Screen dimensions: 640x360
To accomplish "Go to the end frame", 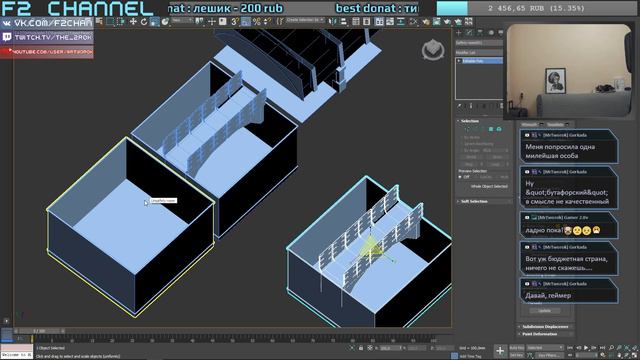I will tap(602, 348).
